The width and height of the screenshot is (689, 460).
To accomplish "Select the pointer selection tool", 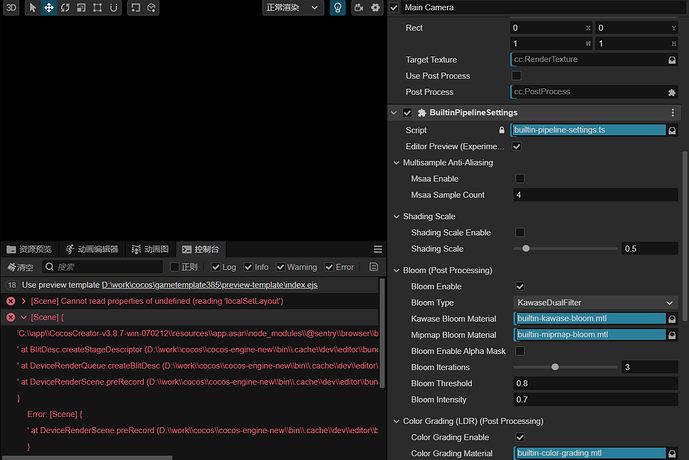I will tap(33, 7).
